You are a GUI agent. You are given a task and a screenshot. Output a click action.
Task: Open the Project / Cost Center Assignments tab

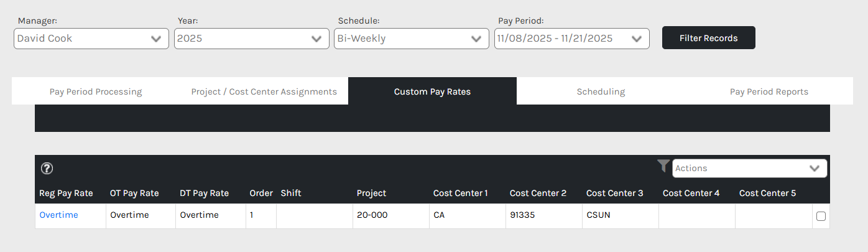click(264, 91)
